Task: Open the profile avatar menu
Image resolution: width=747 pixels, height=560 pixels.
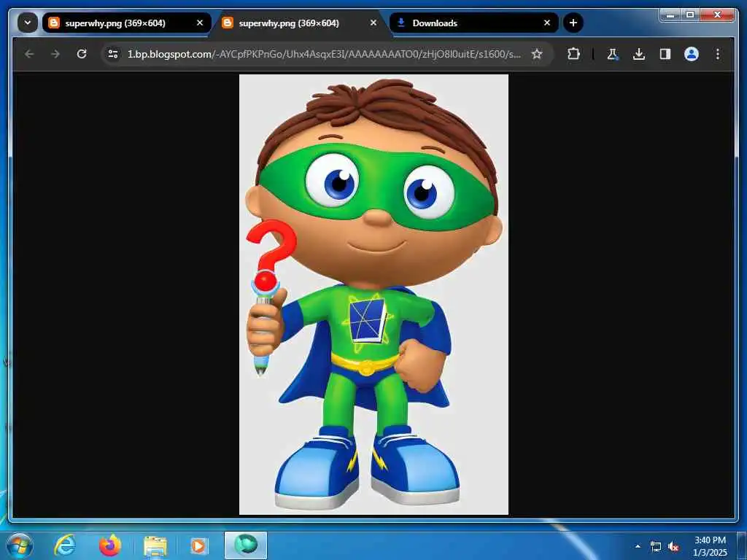Action: 692,54
